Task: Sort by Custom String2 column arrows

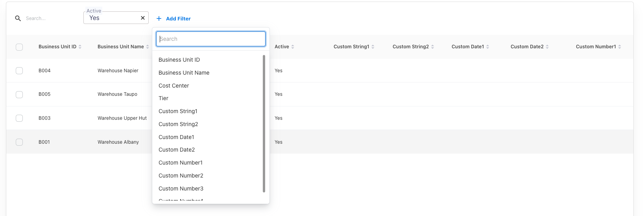Action: click(x=432, y=47)
